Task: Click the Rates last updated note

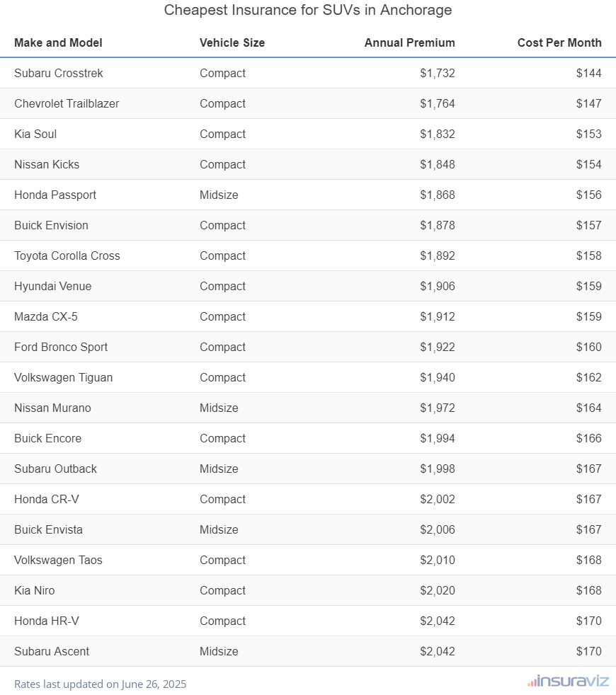Action: [x=100, y=684]
